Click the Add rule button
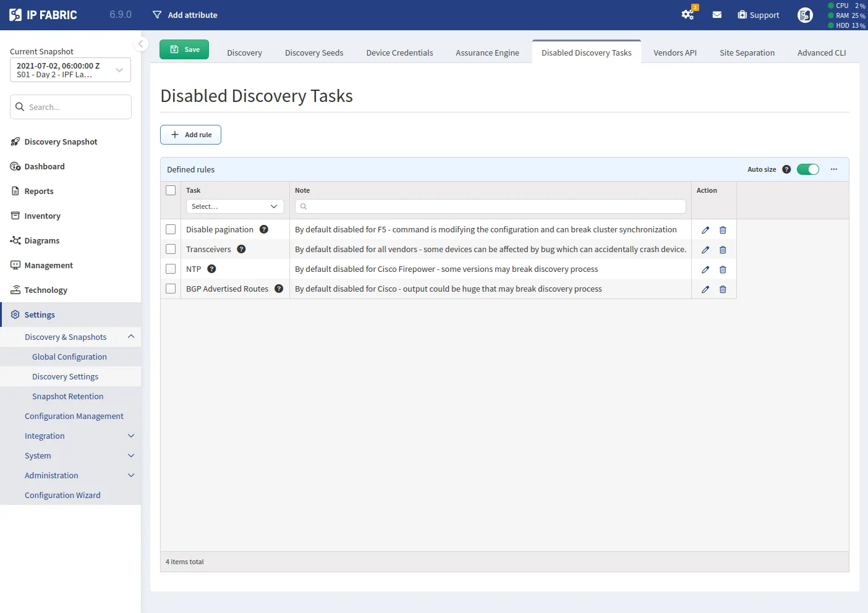868x613 pixels. coord(190,135)
